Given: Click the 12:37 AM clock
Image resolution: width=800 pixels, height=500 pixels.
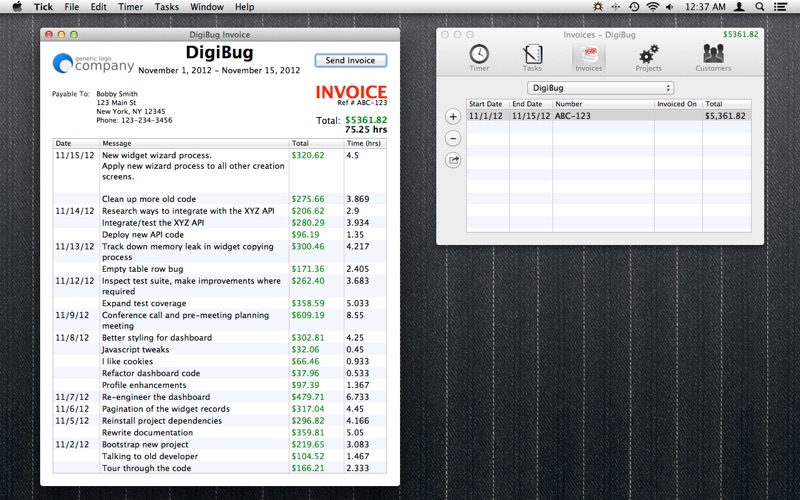Looking at the screenshot, I should [x=705, y=7].
